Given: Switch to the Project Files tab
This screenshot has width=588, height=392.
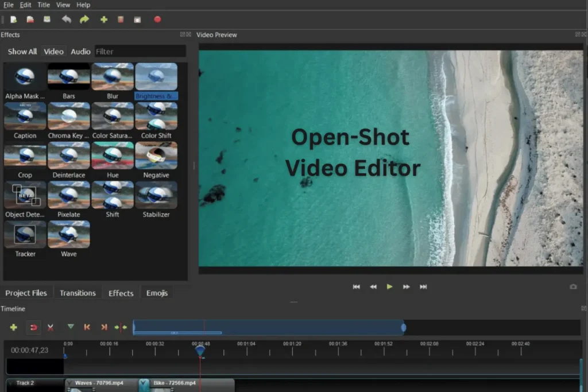Looking at the screenshot, I should coord(26,293).
